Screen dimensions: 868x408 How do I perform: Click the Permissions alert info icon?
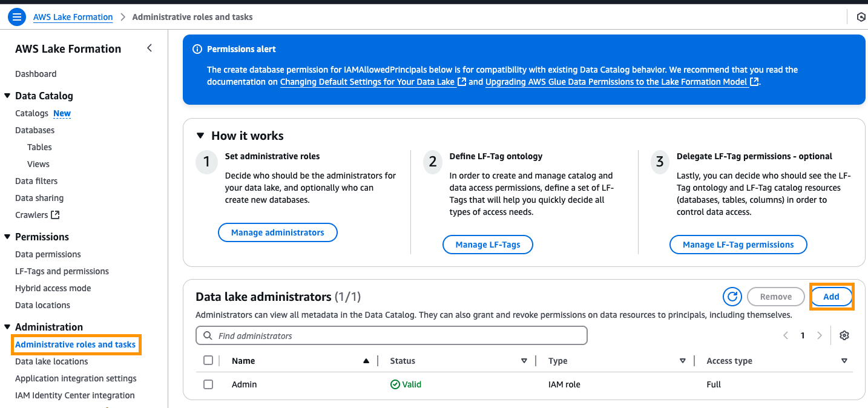click(x=197, y=49)
